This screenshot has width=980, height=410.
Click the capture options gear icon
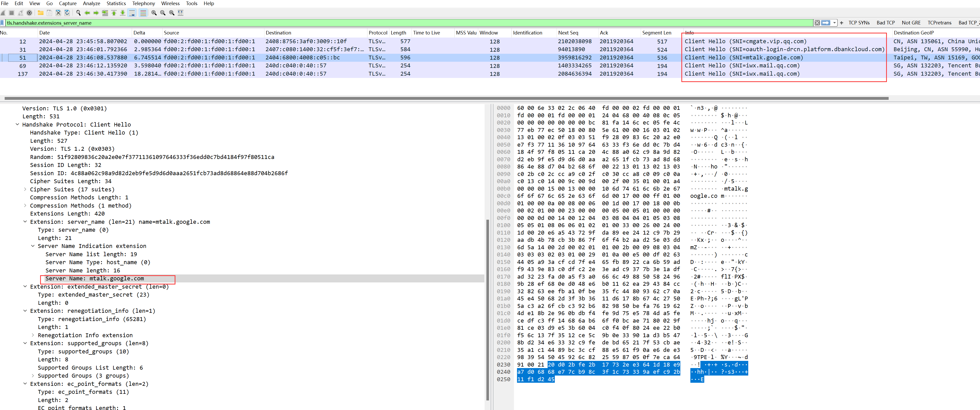click(29, 13)
